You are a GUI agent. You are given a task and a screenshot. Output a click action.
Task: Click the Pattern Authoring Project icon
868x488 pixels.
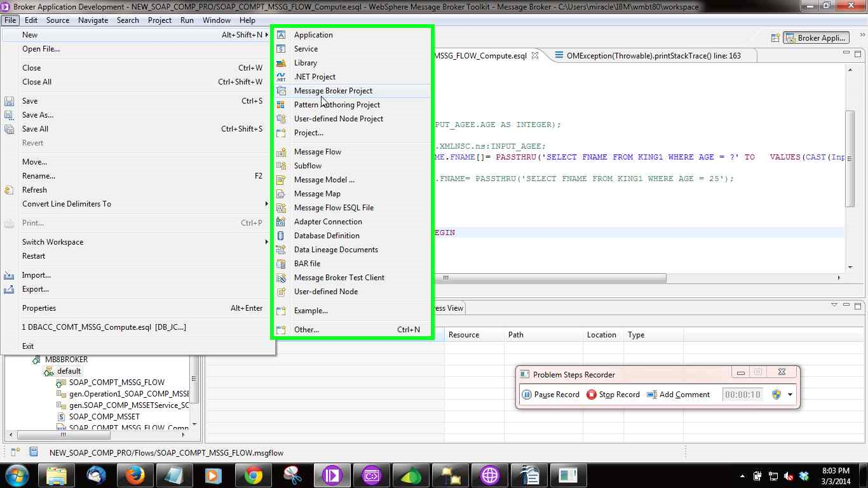coord(281,105)
